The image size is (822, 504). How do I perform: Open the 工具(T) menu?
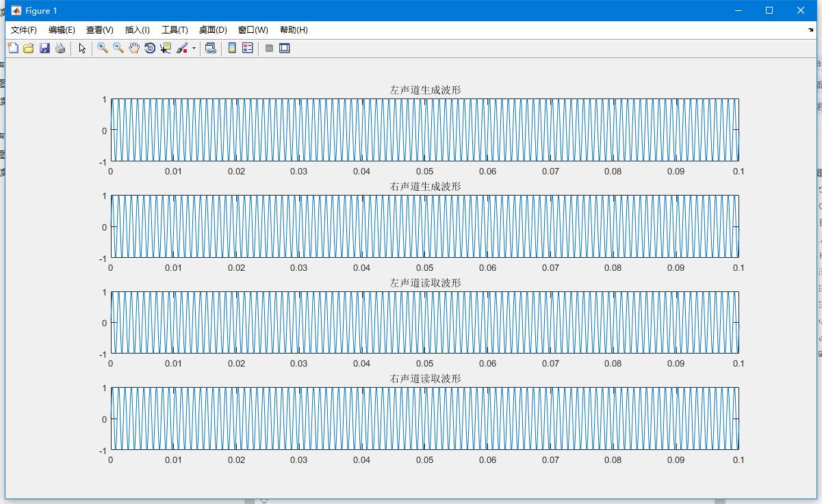point(174,30)
